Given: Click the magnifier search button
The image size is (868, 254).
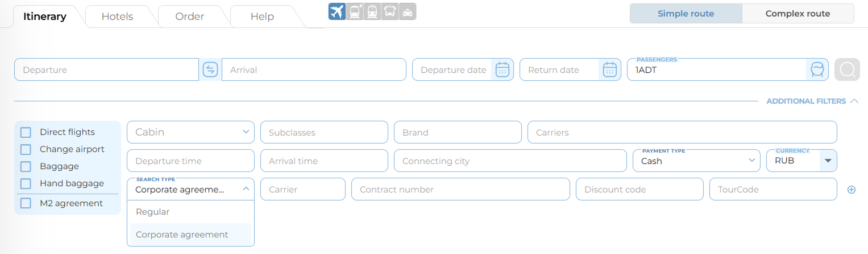Looking at the screenshot, I should [847, 69].
